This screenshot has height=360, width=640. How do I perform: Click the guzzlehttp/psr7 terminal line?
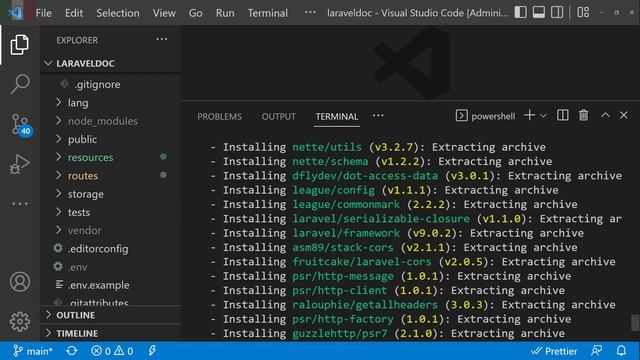click(388, 333)
